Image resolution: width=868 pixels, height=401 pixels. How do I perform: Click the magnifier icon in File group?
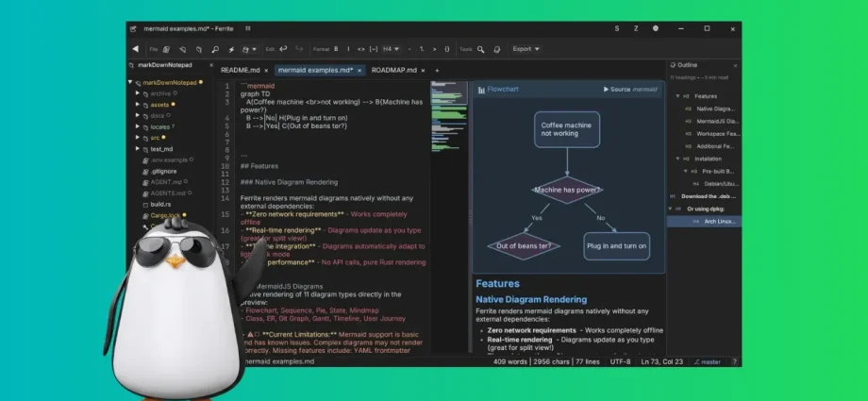pyautogui.click(x=215, y=49)
